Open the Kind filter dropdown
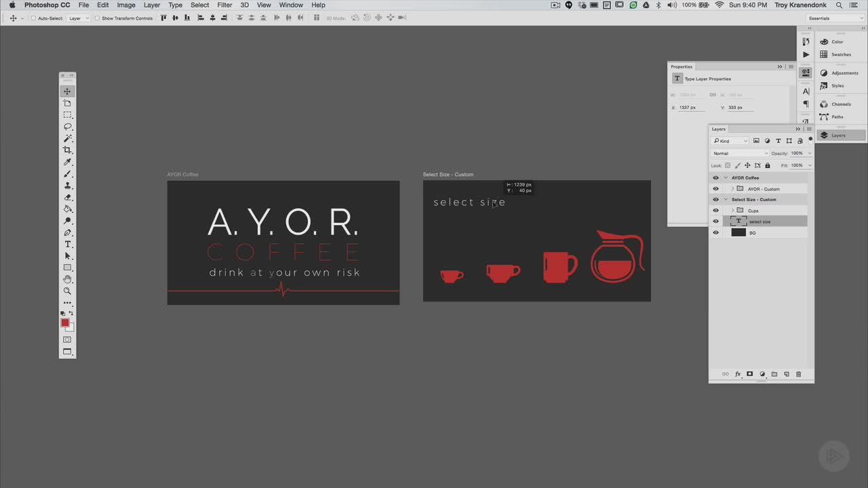The image size is (868, 488). click(x=730, y=141)
